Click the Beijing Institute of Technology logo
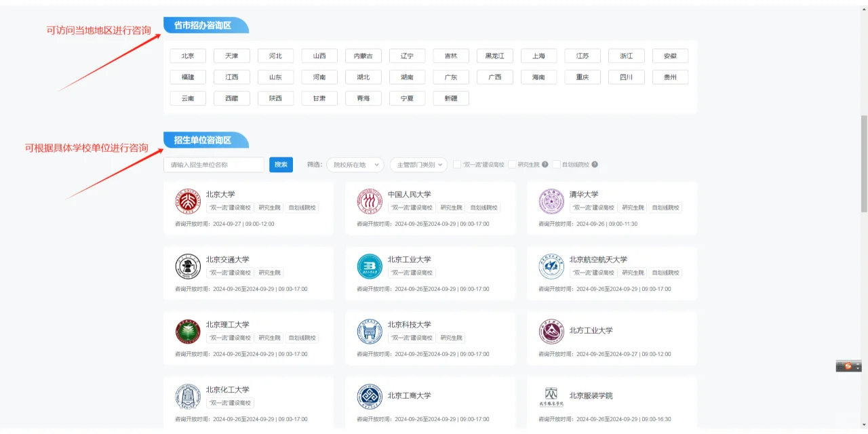The height and width of the screenshot is (434, 868). tap(188, 331)
